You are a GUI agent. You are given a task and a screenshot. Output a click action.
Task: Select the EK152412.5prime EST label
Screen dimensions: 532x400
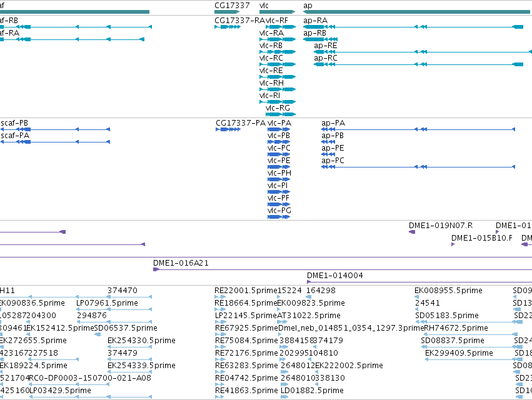pos(60,328)
